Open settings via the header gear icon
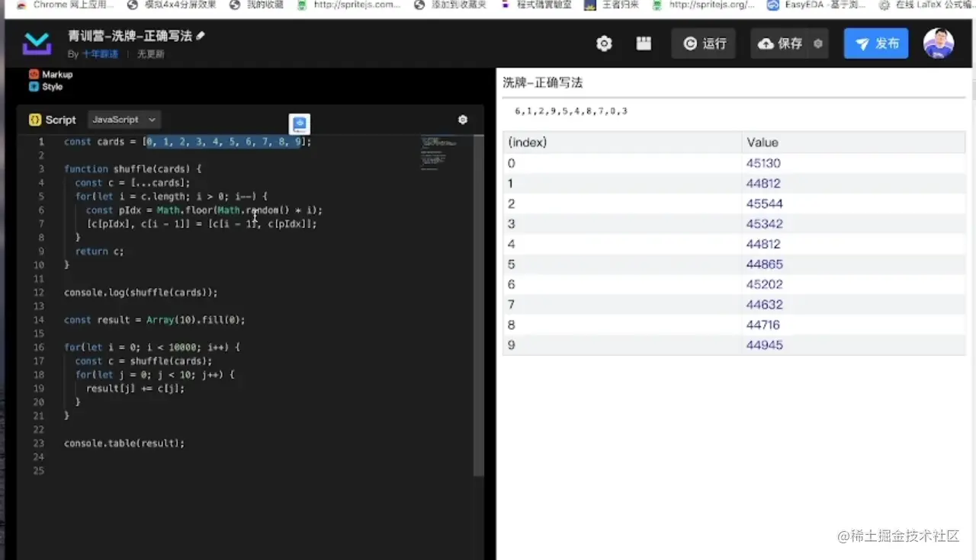This screenshot has width=976, height=560. [605, 43]
